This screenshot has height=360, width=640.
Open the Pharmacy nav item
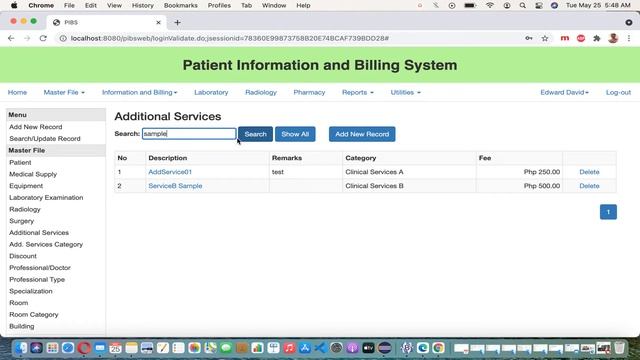(x=309, y=92)
